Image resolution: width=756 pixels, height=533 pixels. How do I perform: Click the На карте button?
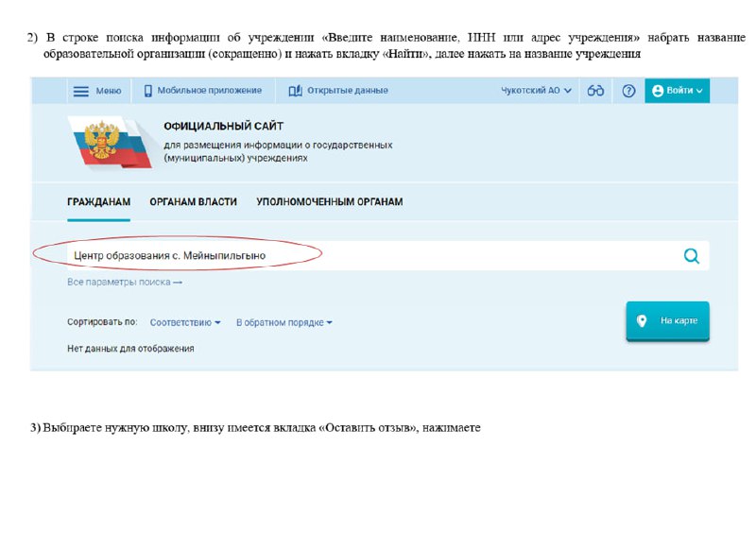668,320
